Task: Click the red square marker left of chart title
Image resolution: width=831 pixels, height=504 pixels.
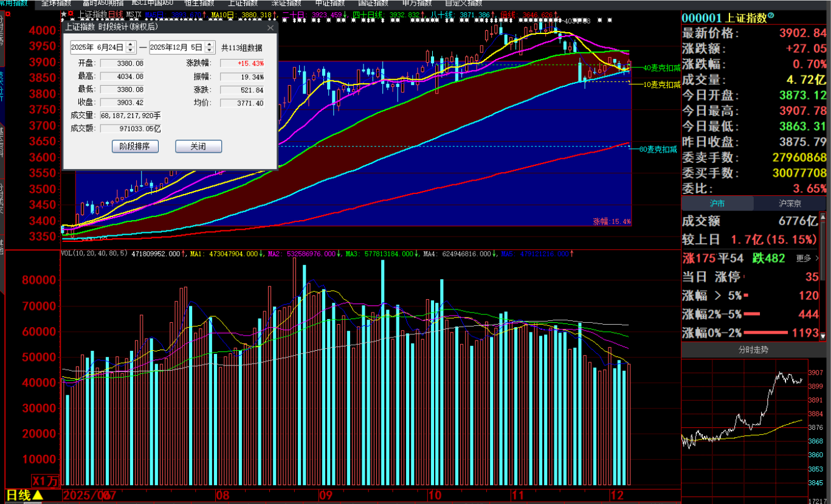Action: tap(72, 13)
